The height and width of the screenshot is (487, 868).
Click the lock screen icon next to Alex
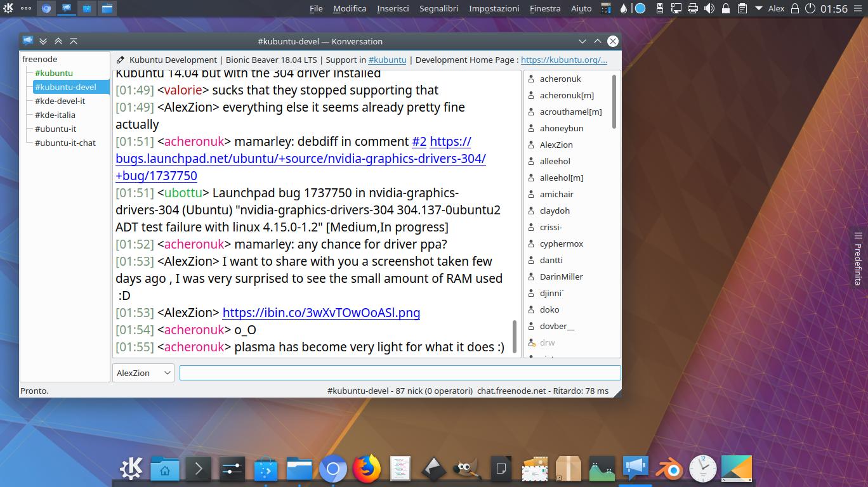click(x=794, y=8)
